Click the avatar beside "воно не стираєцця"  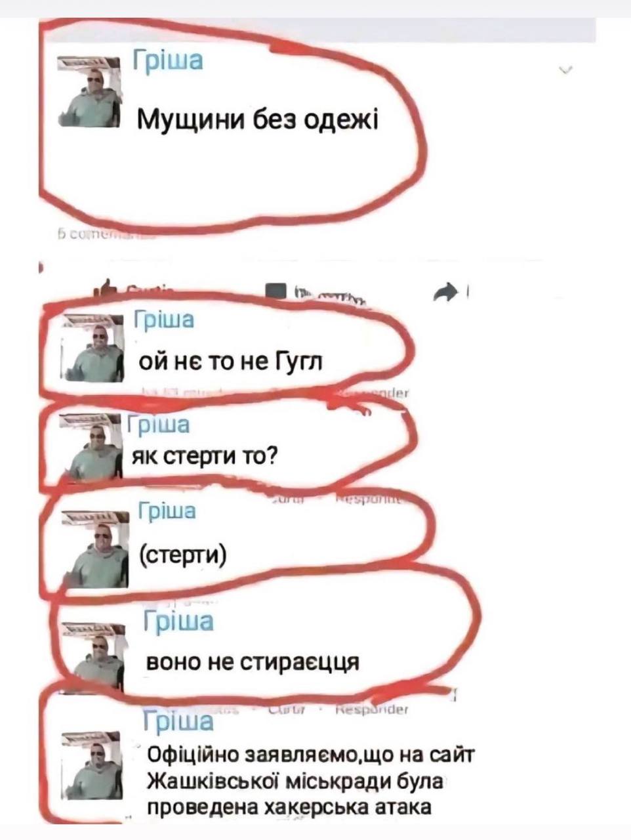point(94,658)
